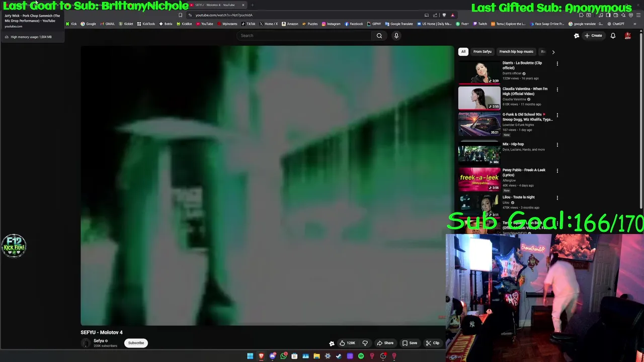Click the address bar URL youtube.com/watch
Viewport: 644px width, 362px height.
click(x=224, y=15)
